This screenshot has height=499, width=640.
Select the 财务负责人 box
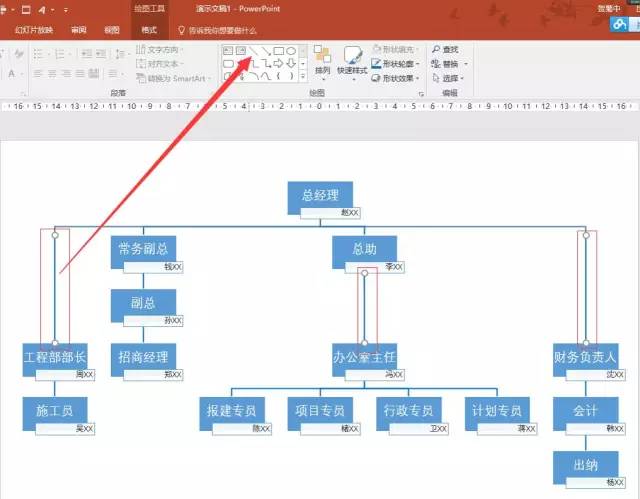[x=586, y=359]
